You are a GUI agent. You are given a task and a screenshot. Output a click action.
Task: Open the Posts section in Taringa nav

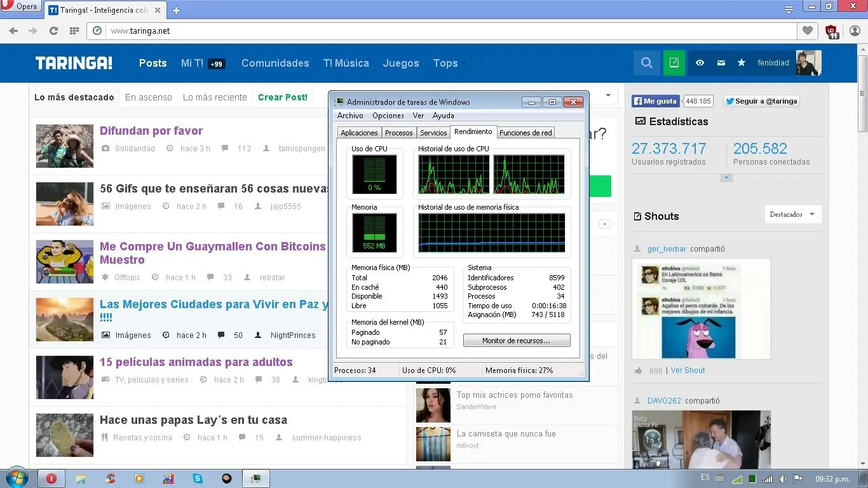coord(153,63)
